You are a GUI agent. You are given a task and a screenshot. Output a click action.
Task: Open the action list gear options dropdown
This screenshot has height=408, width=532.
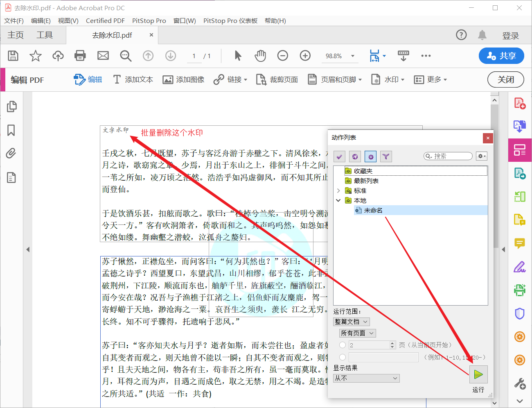point(482,156)
